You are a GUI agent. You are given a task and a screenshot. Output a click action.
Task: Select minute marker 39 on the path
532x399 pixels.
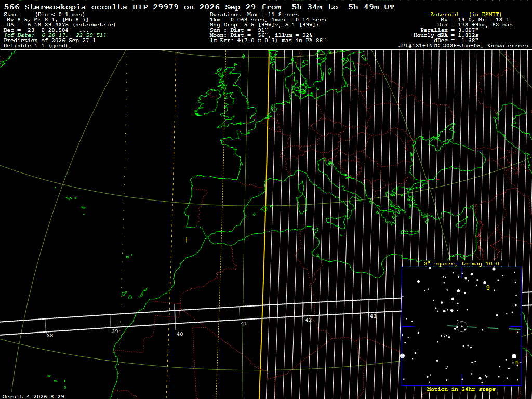click(x=115, y=331)
